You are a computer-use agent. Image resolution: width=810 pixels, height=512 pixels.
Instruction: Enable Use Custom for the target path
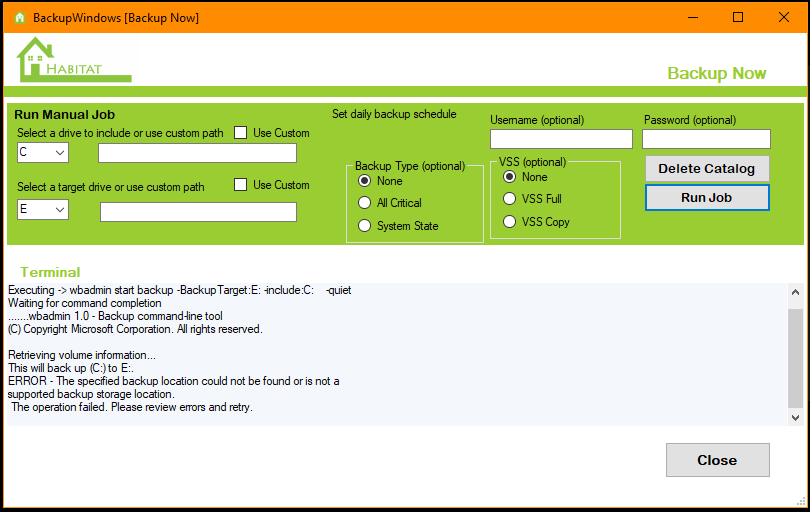(240, 184)
